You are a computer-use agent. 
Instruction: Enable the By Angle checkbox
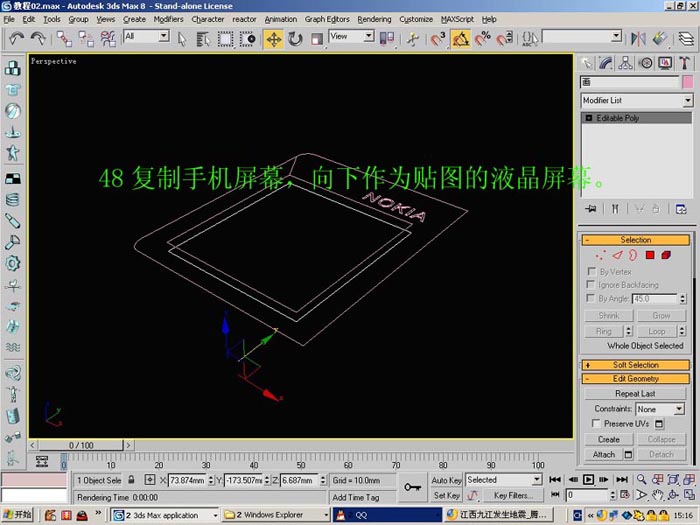(591, 298)
